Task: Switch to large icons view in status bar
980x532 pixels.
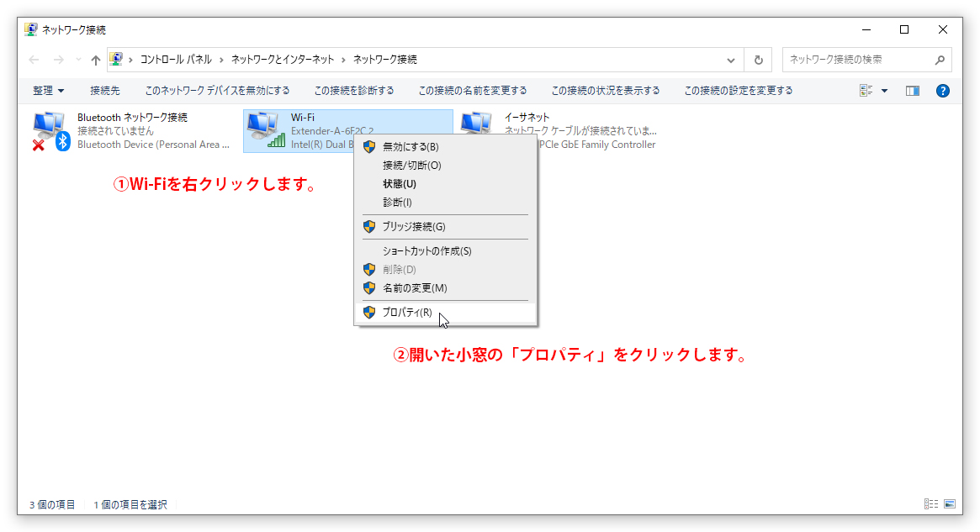Action: (x=950, y=504)
